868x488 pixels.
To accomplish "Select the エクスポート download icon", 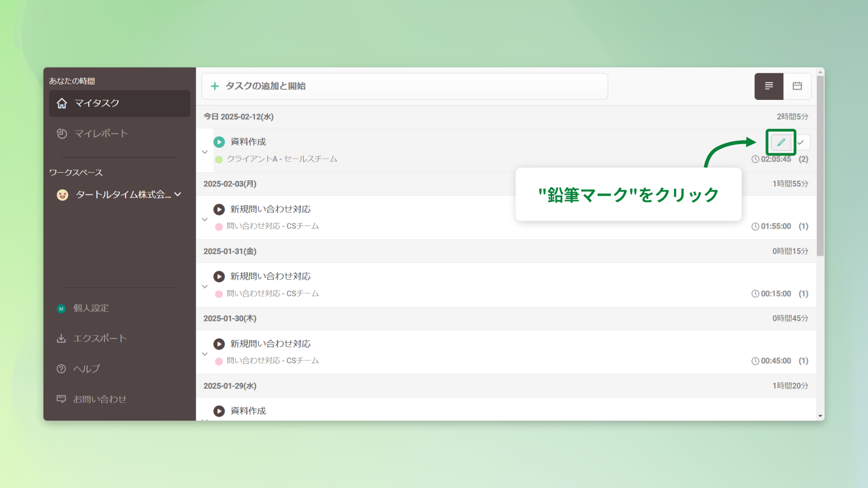I will 61,338.
